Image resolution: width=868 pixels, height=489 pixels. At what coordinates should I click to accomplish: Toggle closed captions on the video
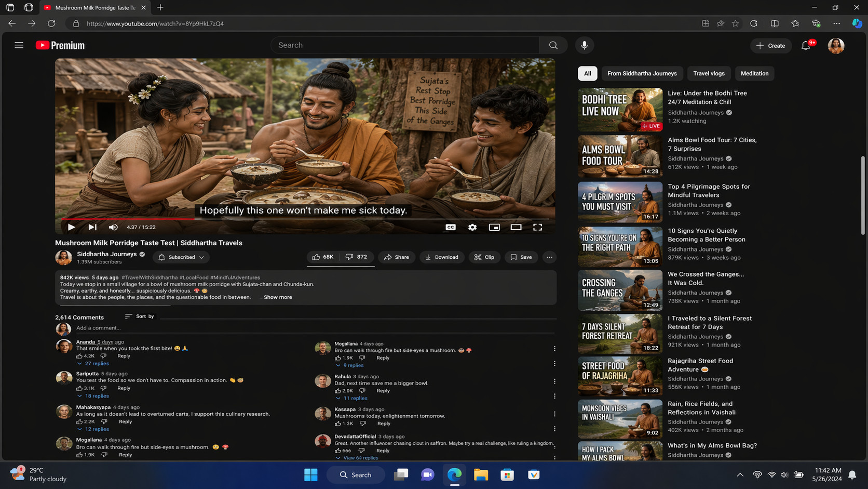coord(451,227)
